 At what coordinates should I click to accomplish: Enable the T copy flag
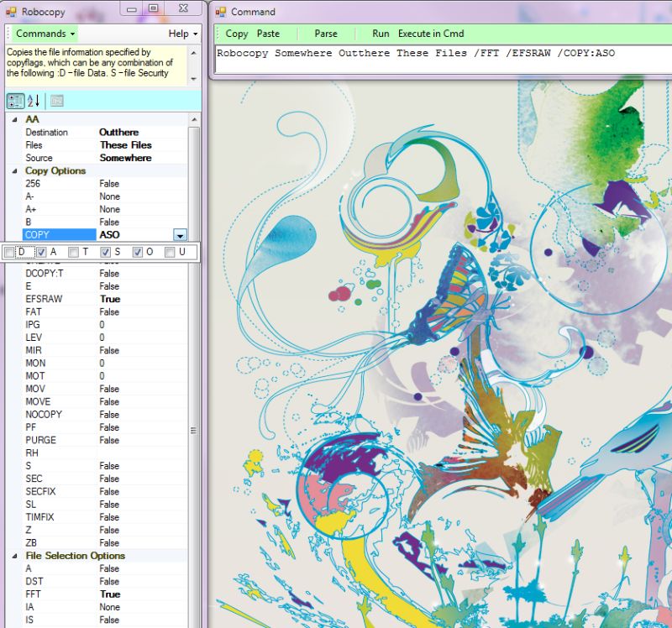point(71,251)
